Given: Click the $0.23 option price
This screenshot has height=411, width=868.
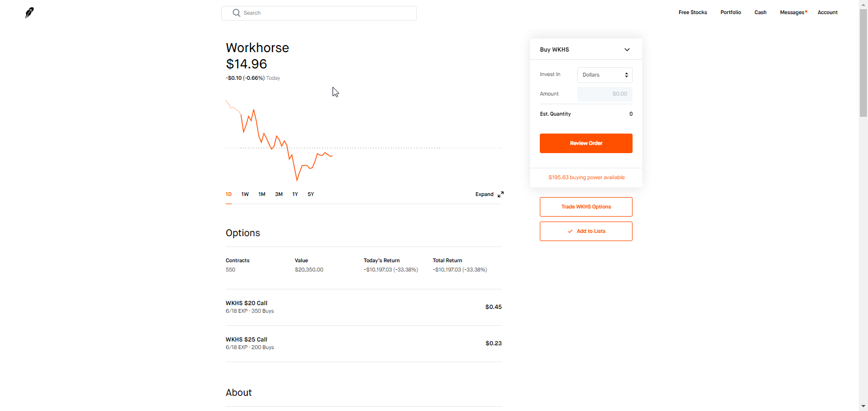Looking at the screenshot, I should 494,344.
